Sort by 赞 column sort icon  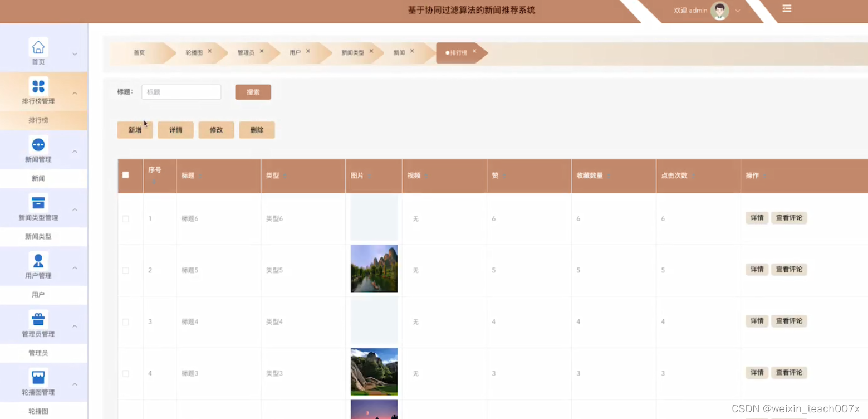click(x=504, y=176)
